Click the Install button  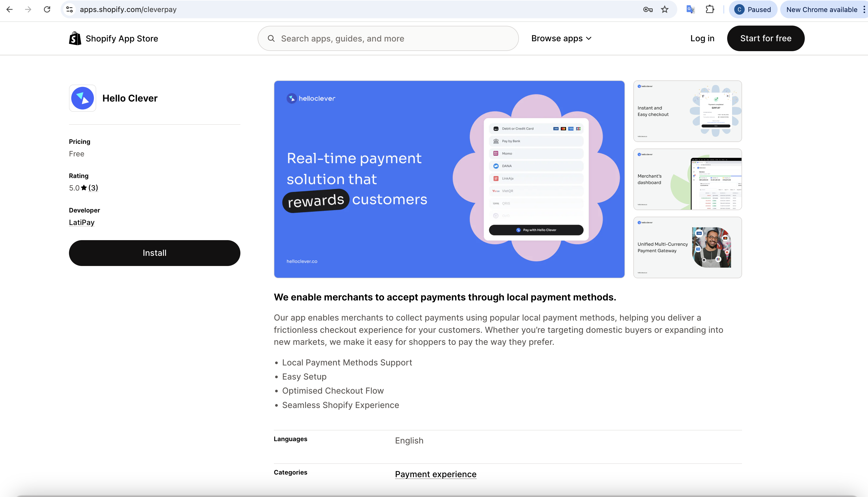point(154,253)
